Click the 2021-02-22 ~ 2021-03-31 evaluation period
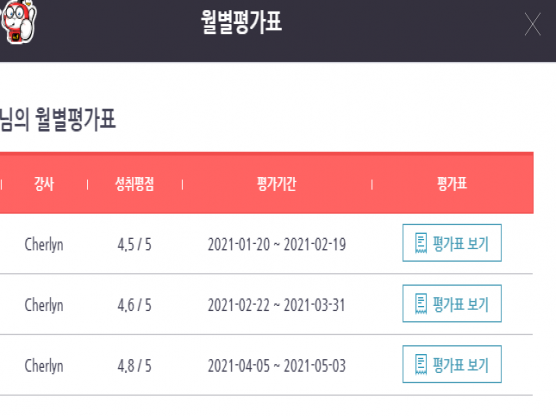This screenshot has height=416, width=556. tap(277, 305)
